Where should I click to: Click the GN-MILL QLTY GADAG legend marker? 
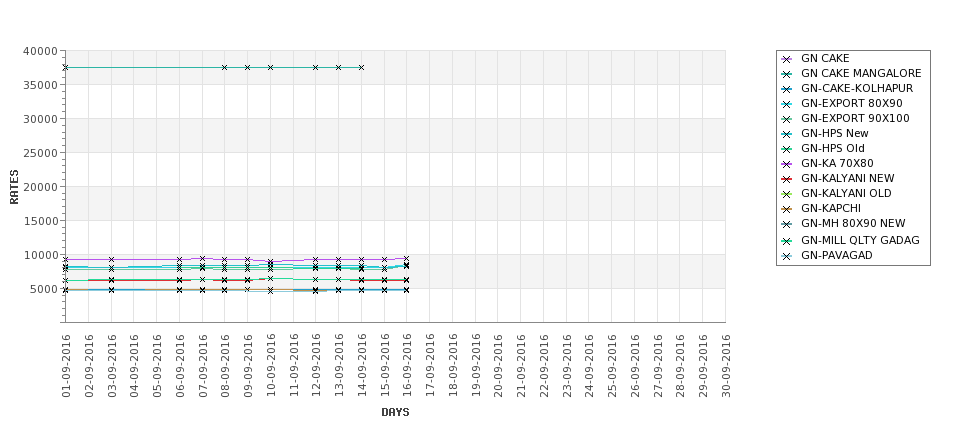click(787, 241)
